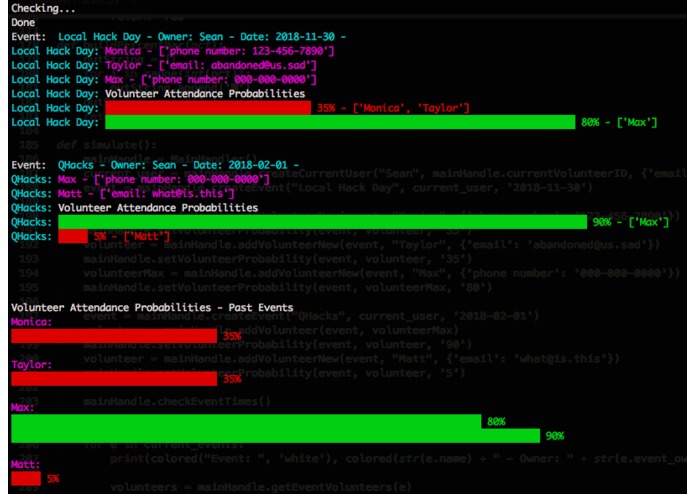Click Max's phone number line under Local Hack Day
Screen dimensions: 695x494
164,79
